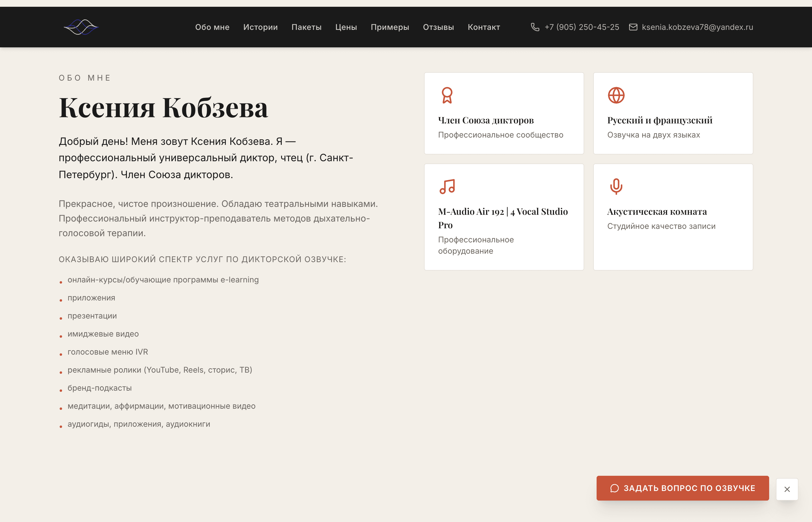Click the медитации, аффирмации list item

[161, 406]
